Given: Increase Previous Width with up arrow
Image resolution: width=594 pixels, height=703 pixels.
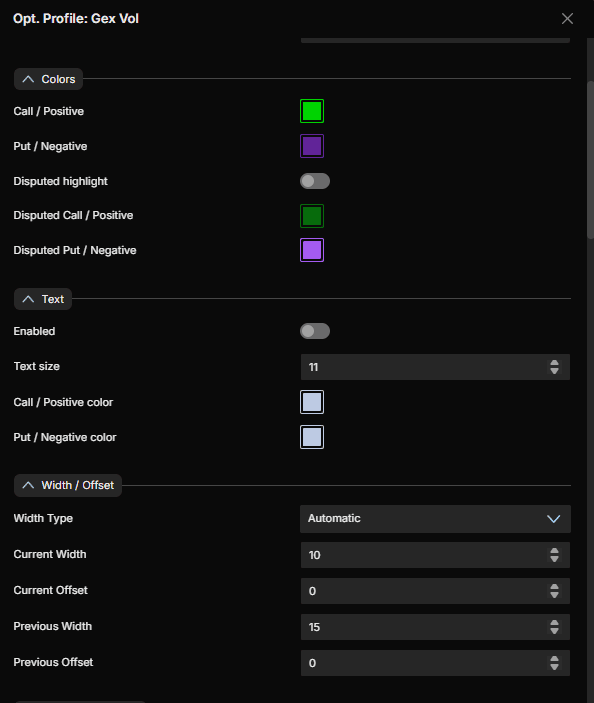Looking at the screenshot, I should tap(554, 623).
